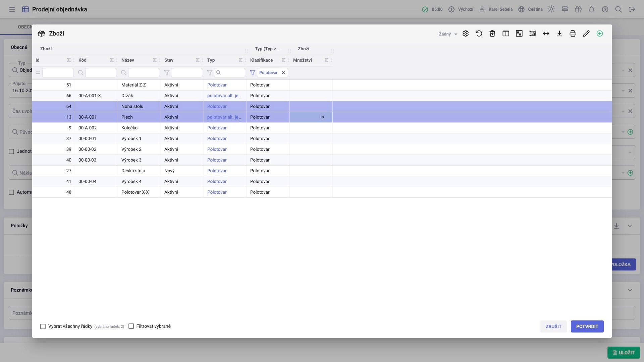Click the Název filter input field
The width and height of the screenshot is (644, 362).
pos(144,73)
